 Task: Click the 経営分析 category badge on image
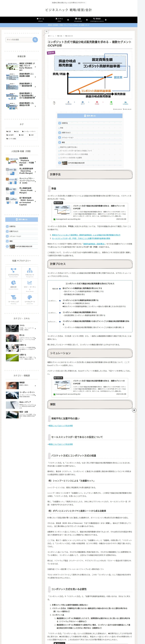[x=51, y=53]
